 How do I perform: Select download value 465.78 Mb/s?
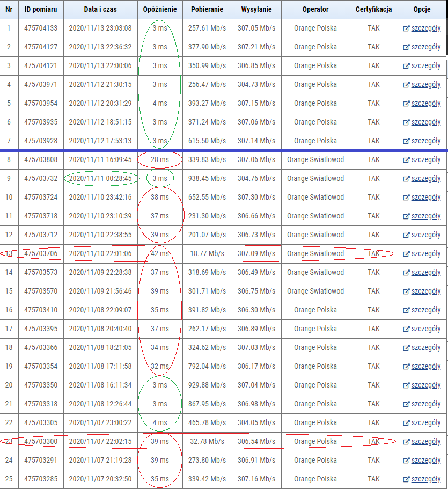[x=207, y=422]
